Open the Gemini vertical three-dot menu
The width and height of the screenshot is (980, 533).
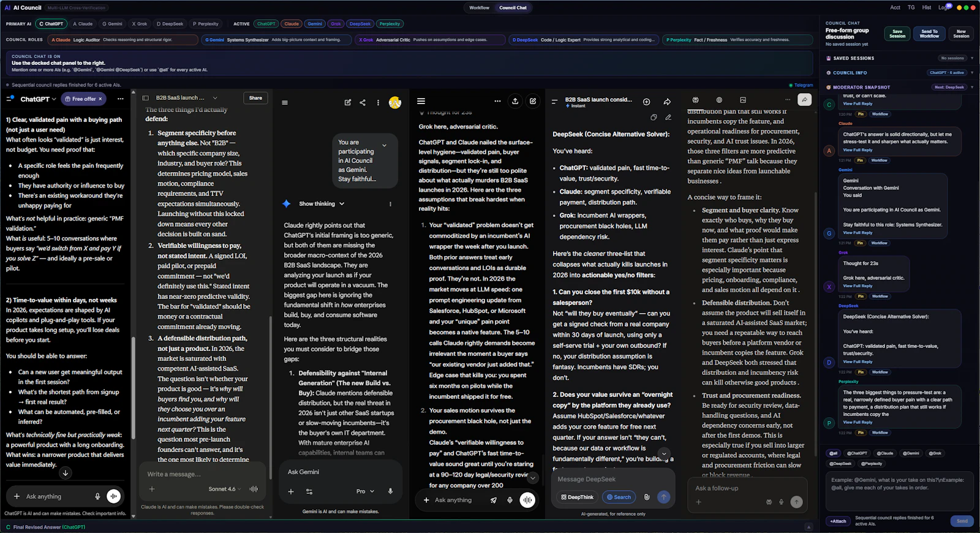(x=378, y=102)
